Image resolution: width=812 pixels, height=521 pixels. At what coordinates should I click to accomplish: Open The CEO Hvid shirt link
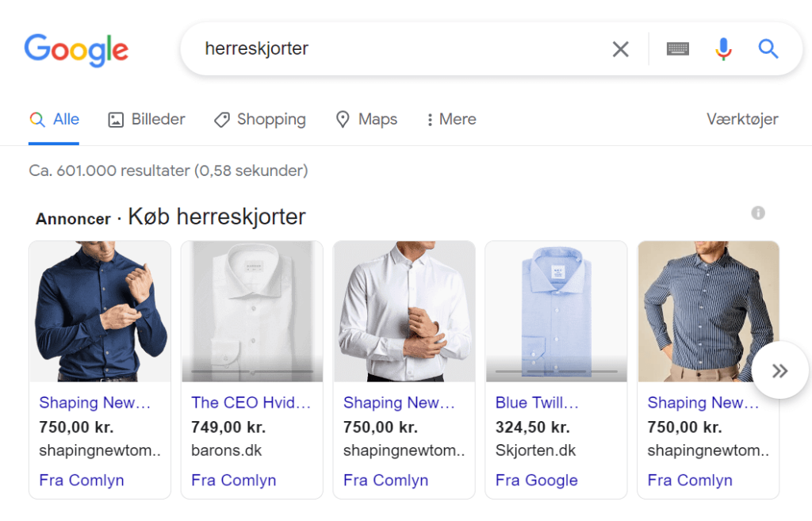pos(251,402)
